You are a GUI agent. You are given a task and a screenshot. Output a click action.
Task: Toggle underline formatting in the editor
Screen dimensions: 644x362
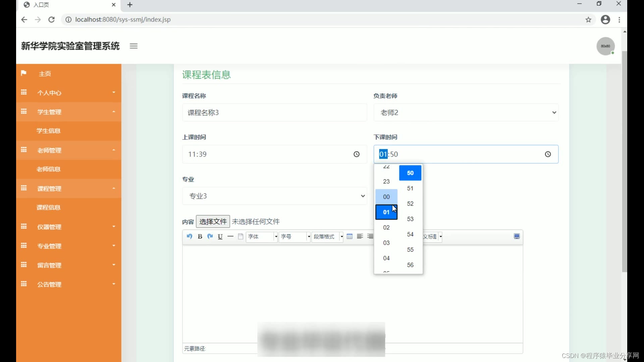(220, 236)
